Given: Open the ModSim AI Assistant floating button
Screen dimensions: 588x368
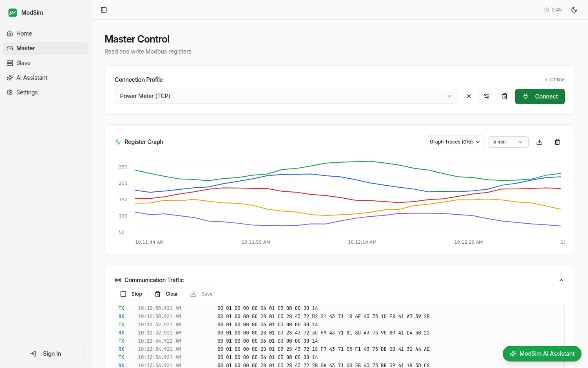Looking at the screenshot, I should [542, 354].
